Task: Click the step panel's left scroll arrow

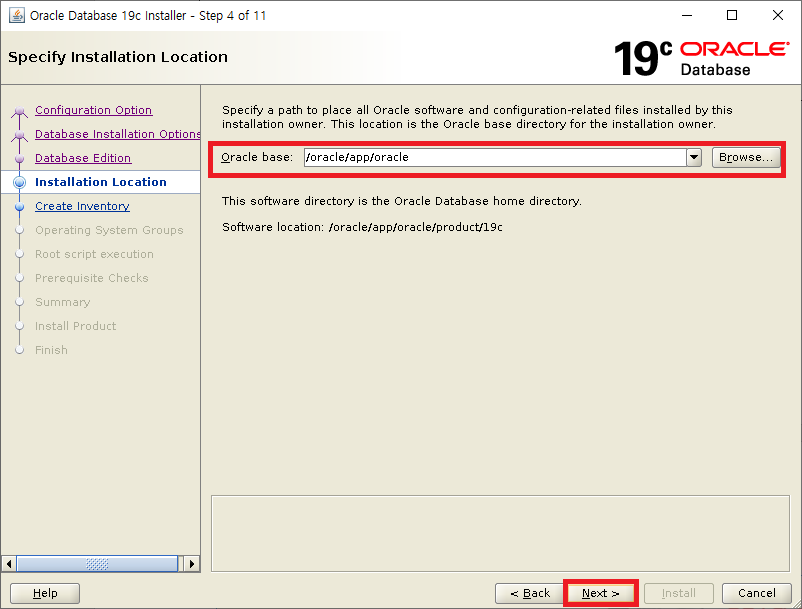Action: coord(9,564)
